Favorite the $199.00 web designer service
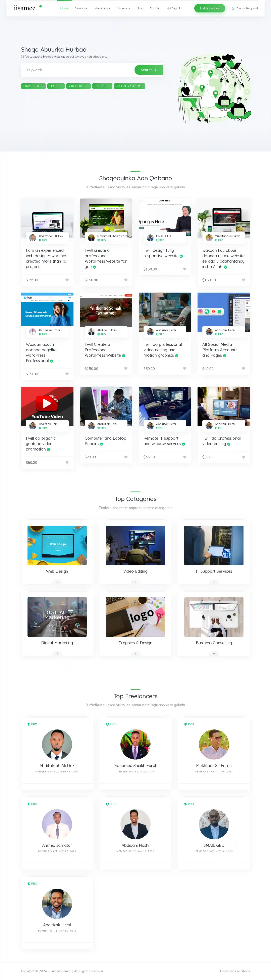271x980 pixels. tap(67, 280)
